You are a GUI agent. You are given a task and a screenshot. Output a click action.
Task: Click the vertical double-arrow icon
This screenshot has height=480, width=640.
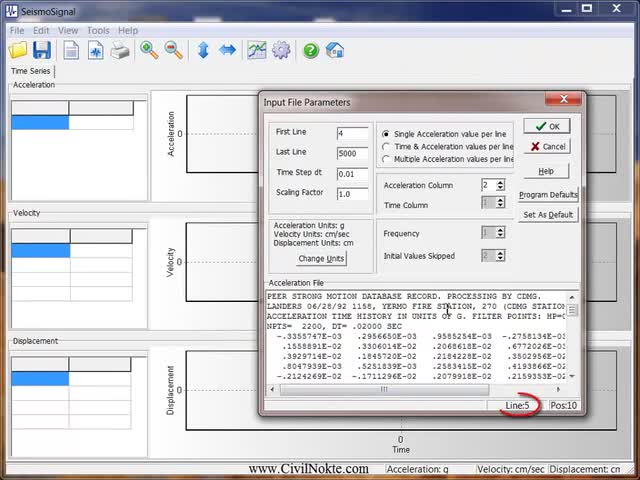(203, 50)
